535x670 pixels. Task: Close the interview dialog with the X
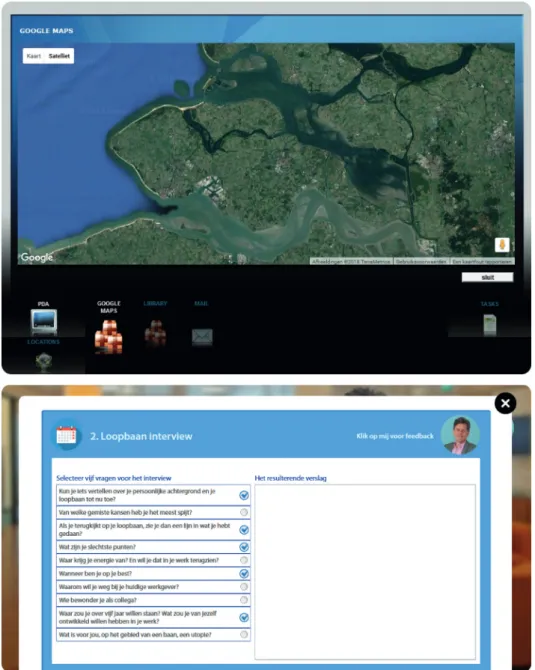[x=505, y=403]
